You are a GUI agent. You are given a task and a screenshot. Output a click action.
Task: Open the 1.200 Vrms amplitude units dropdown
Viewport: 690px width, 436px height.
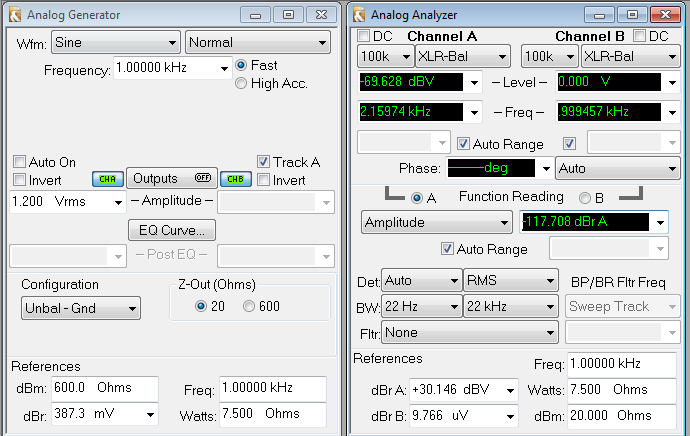(118, 202)
